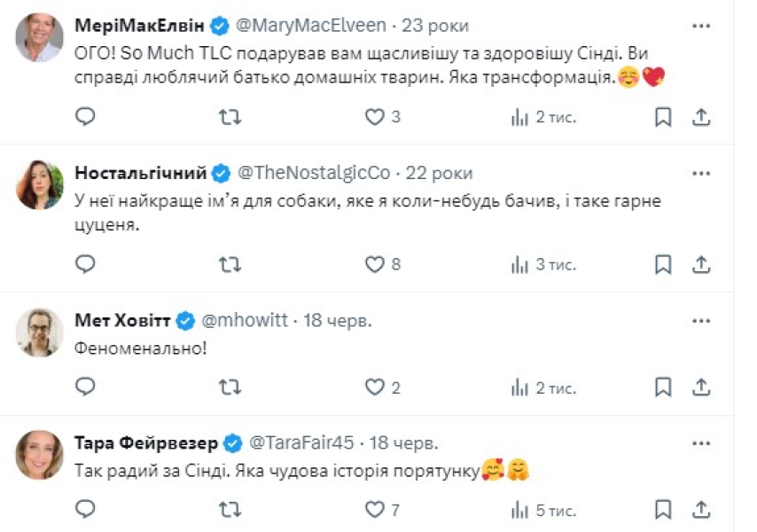Viewport: 757px width, 532px height.
Task: Retweet Тара Фейрвезер's reply
Action: pyautogui.click(x=230, y=510)
